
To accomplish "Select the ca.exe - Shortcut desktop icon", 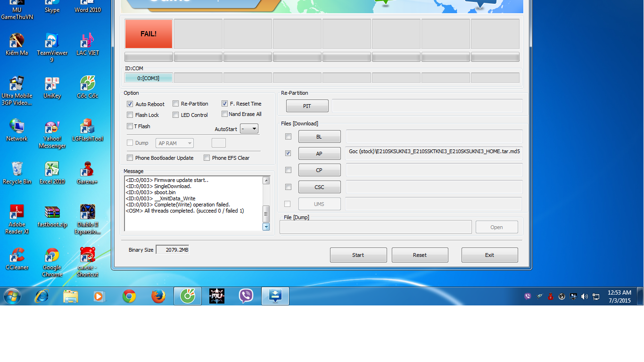I will (88, 263).
